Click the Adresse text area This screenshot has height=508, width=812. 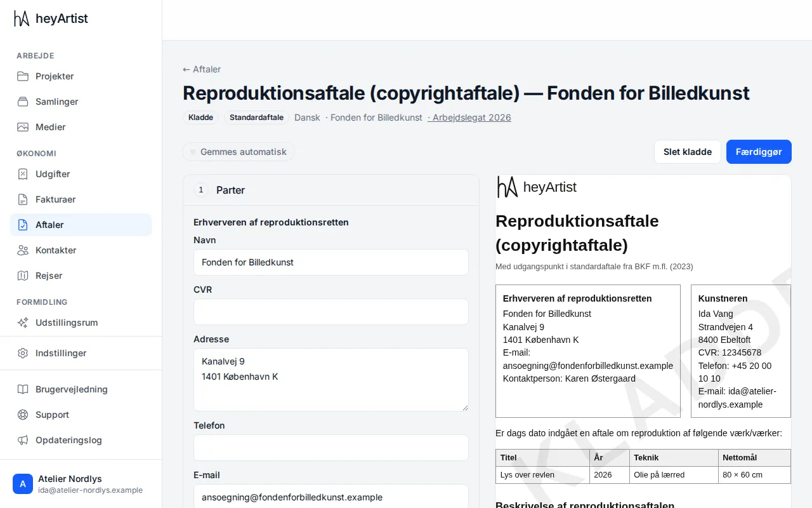(x=331, y=380)
